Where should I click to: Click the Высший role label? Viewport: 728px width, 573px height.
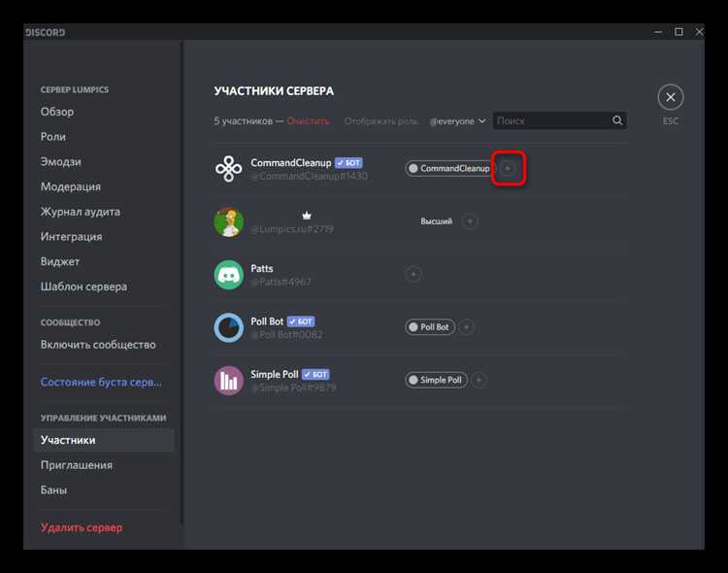click(437, 221)
